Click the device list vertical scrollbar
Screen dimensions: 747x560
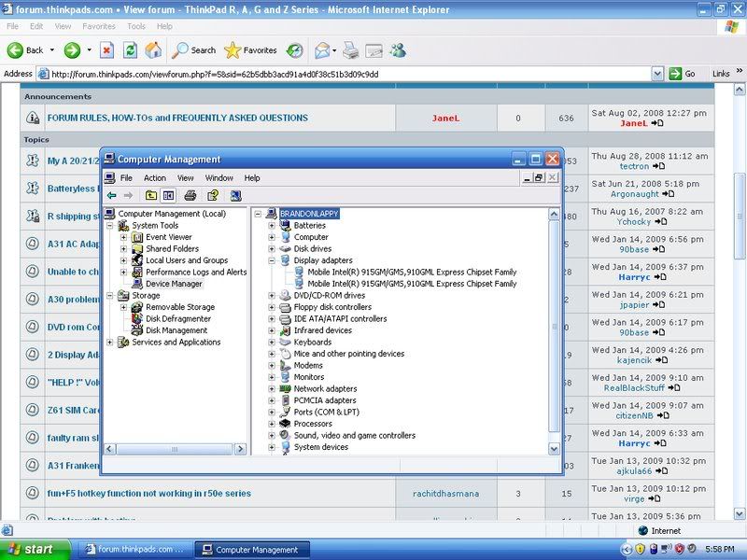pos(555,327)
